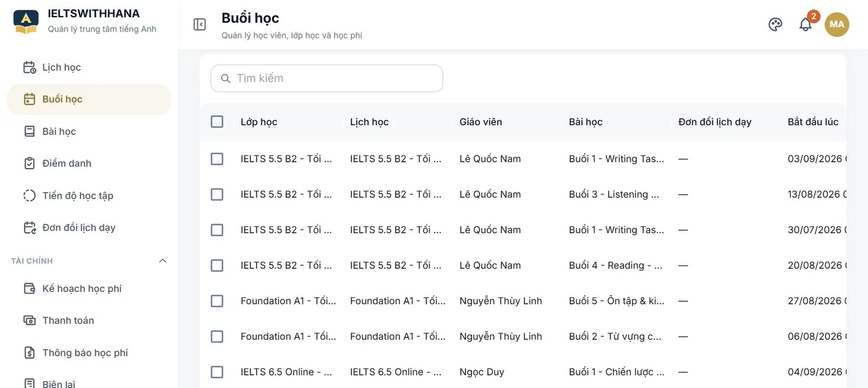Image resolution: width=868 pixels, height=388 pixels.
Task: Sort by Bắt đầu lúc header
Action: click(x=813, y=122)
